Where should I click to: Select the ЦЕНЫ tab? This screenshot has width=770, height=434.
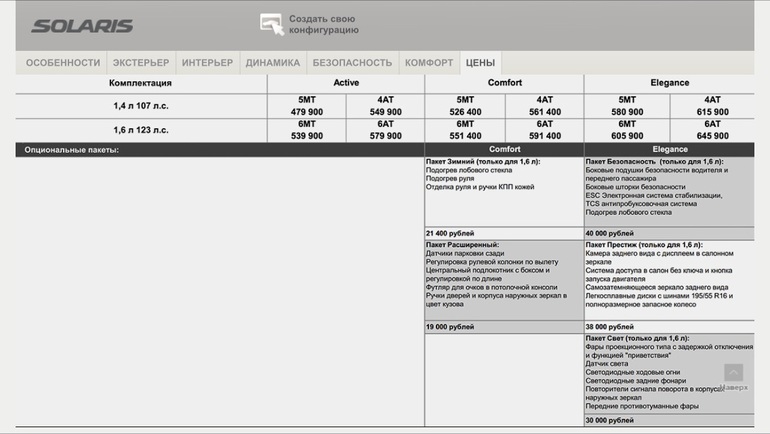point(480,63)
